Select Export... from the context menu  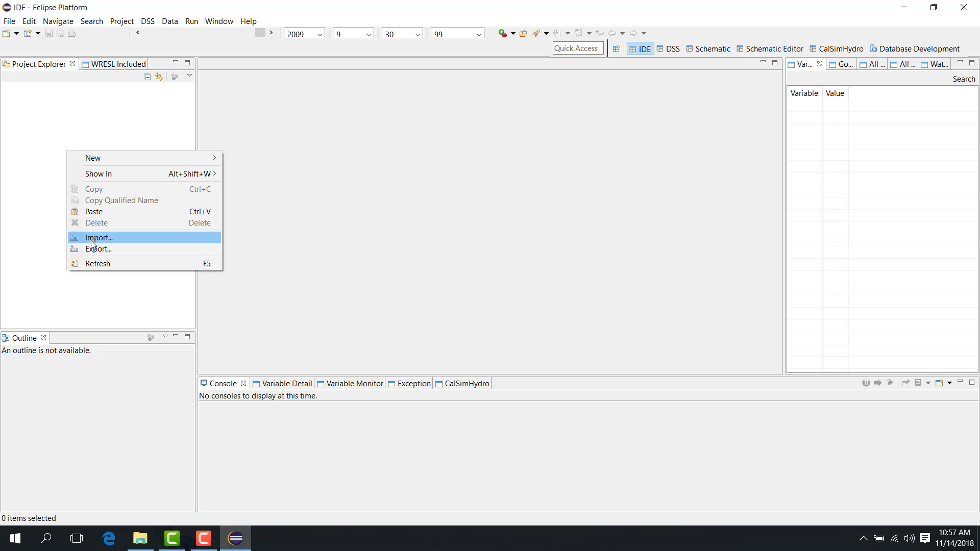tap(144, 249)
